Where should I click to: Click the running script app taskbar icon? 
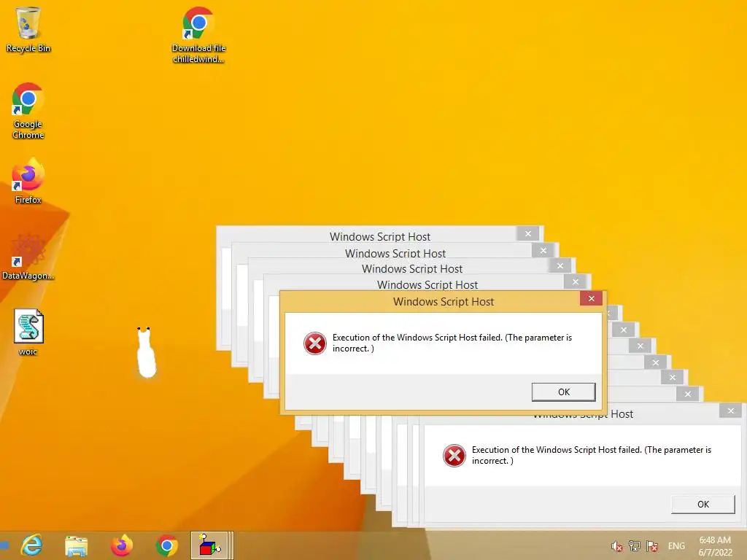pyautogui.click(x=212, y=545)
